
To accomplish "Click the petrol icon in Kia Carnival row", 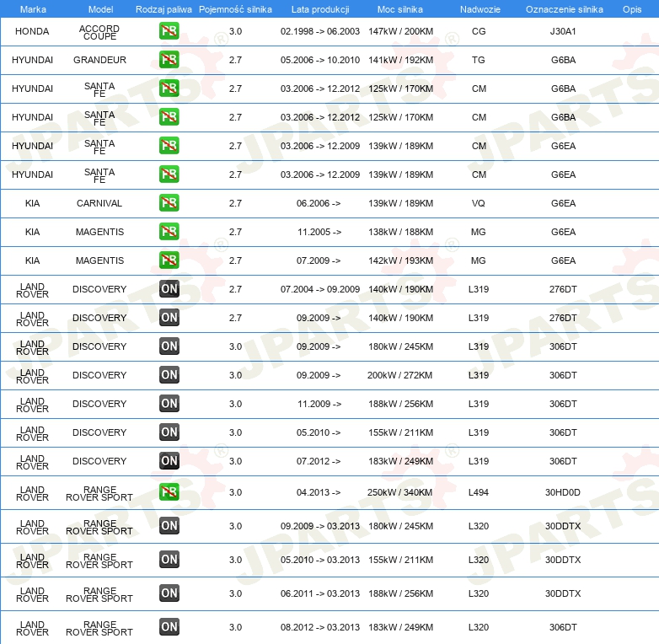I will [x=169, y=203].
